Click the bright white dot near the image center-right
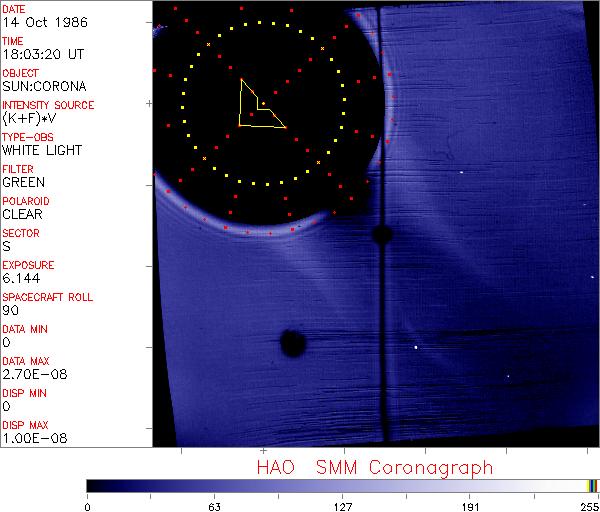Viewport: 600px width, 512px height. pyautogui.click(x=416, y=347)
